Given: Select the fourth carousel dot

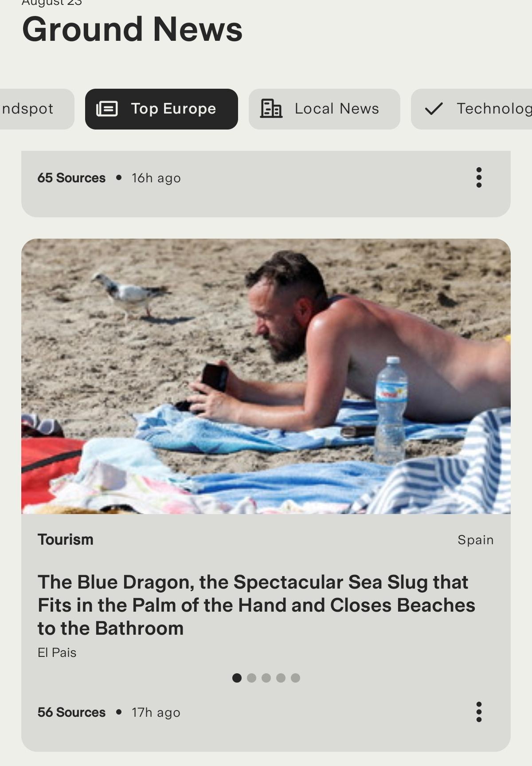Looking at the screenshot, I should 281,678.
